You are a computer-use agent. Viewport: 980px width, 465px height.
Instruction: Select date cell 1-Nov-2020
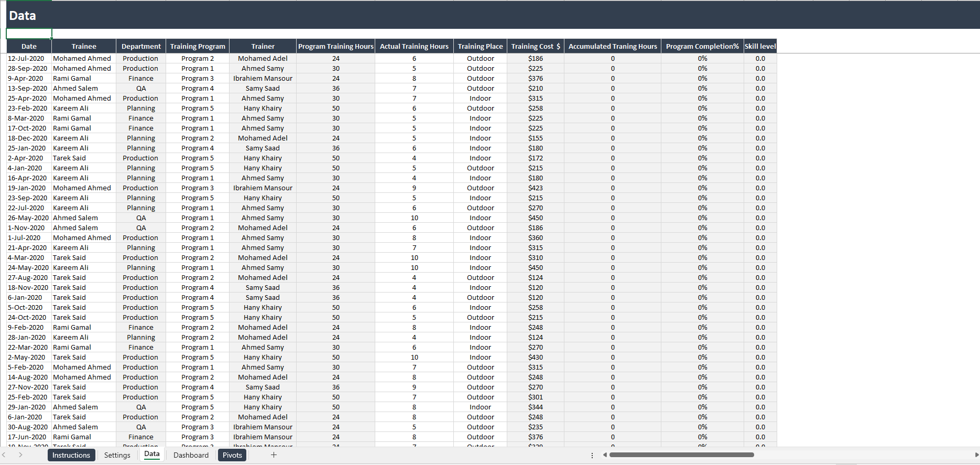tap(29, 228)
